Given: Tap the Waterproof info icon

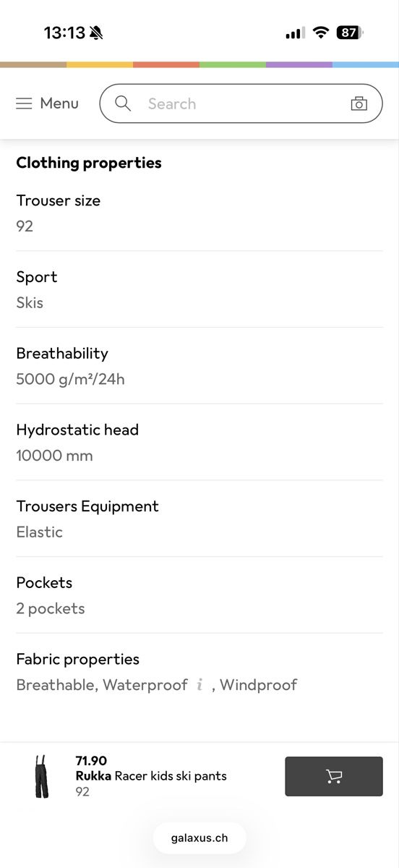Looking at the screenshot, I should 199,685.
